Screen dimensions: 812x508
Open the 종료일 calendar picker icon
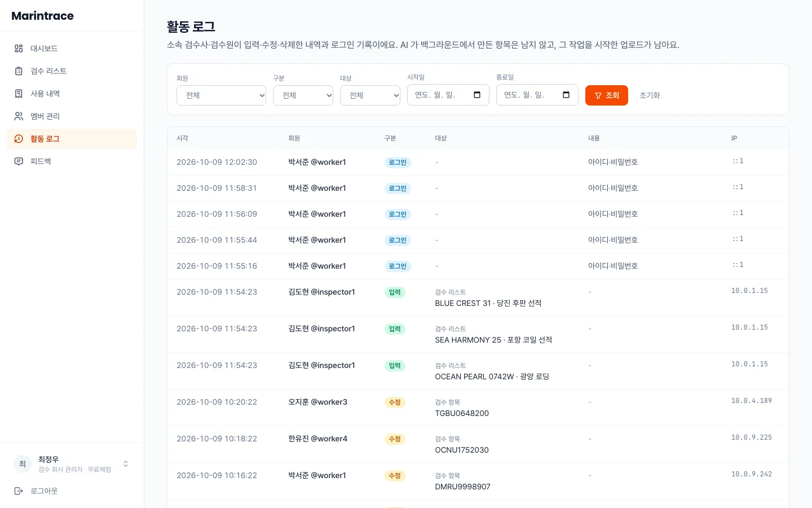566,95
